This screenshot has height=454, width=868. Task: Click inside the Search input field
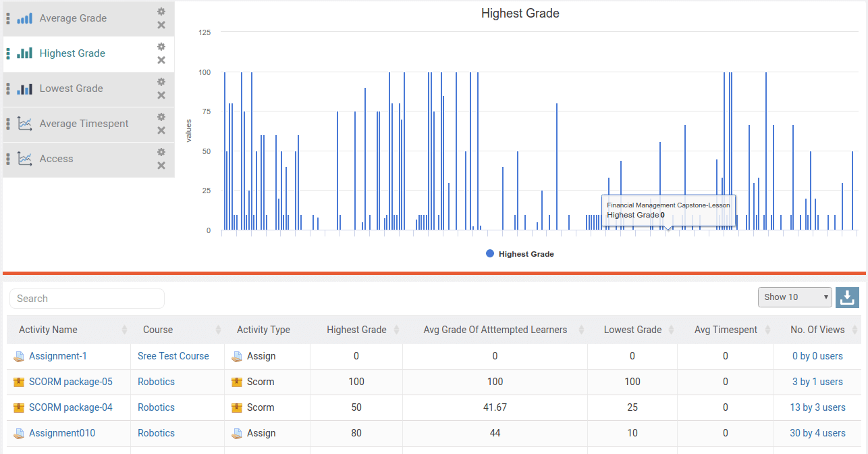coord(86,298)
